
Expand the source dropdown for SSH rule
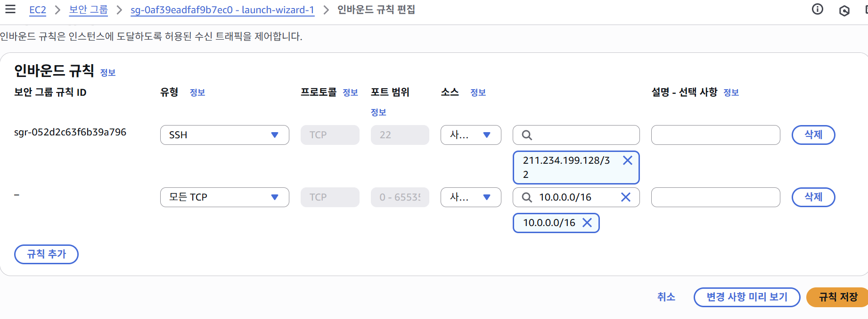click(x=470, y=135)
